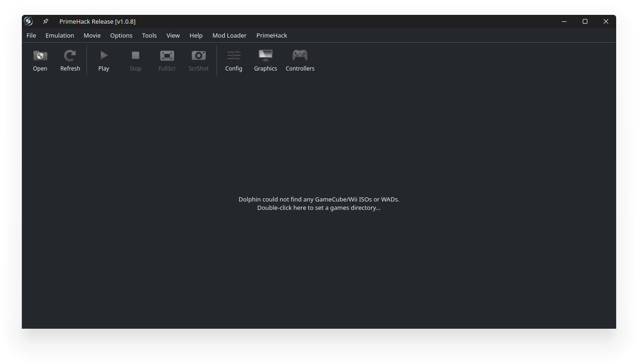The width and height of the screenshot is (638, 364).
Task: Pin the window with the pin icon
Action: pyautogui.click(x=46, y=21)
